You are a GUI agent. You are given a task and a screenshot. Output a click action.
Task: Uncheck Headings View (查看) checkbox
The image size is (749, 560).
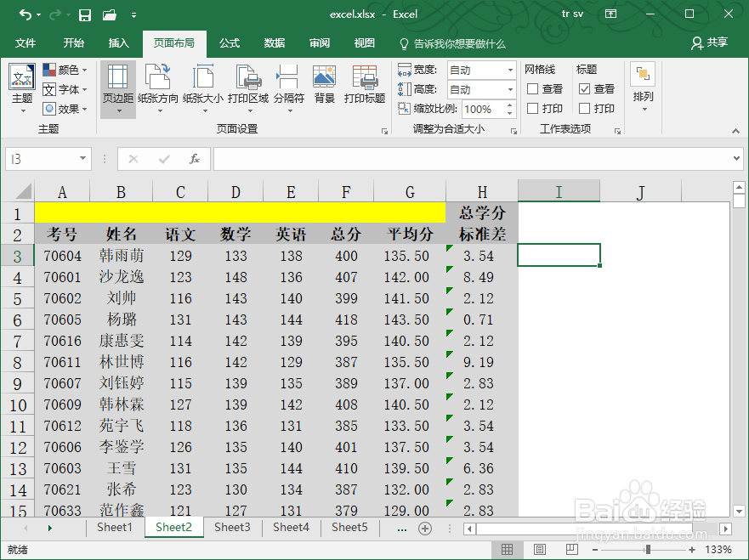point(584,88)
